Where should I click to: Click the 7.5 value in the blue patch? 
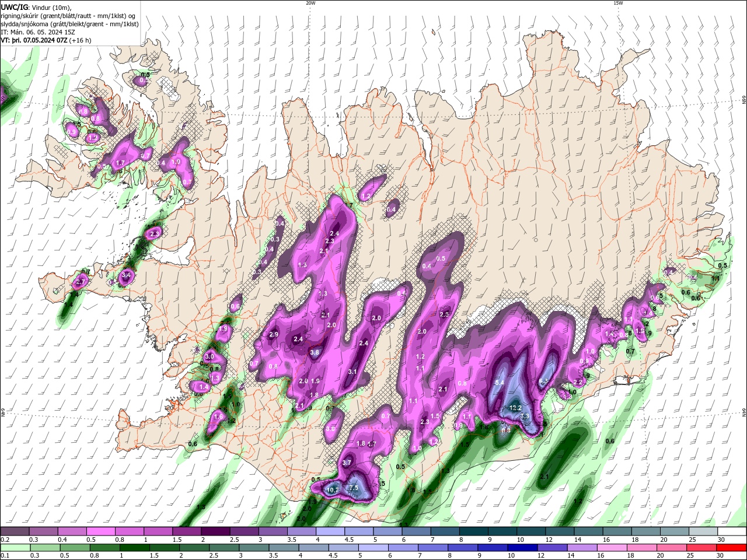pos(353,488)
